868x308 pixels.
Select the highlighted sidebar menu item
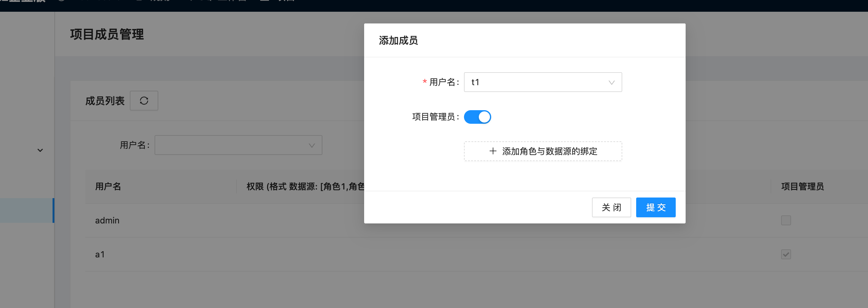pos(27,210)
